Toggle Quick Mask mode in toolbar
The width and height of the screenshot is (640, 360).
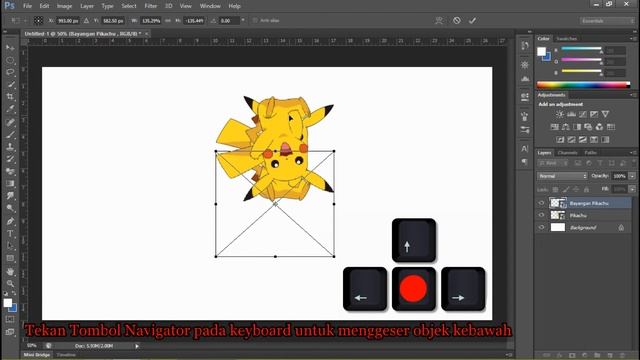[x=10, y=320]
